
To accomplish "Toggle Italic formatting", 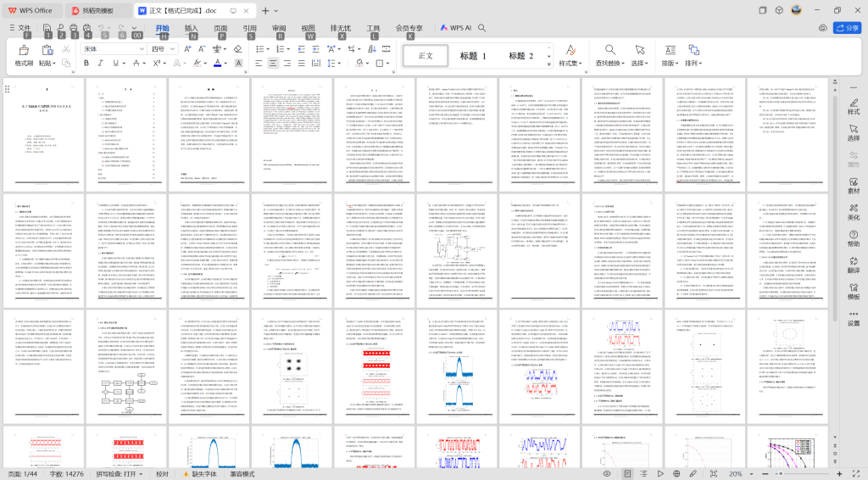I will pyautogui.click(x=100, y=63).
